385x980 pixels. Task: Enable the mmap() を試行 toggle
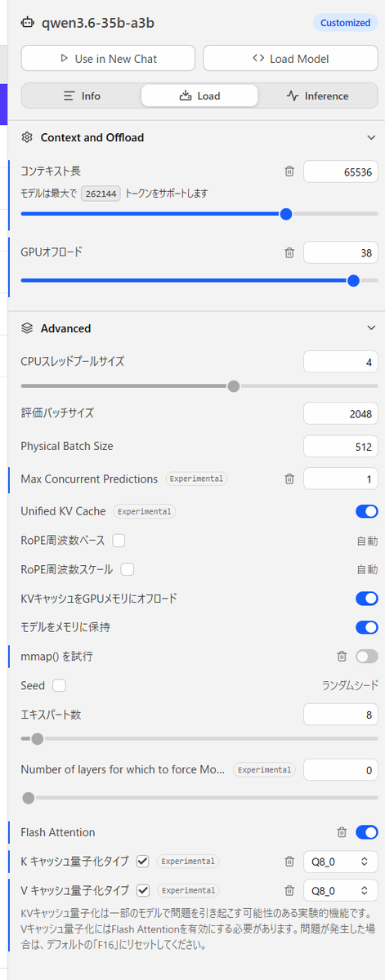pos(367,656)
